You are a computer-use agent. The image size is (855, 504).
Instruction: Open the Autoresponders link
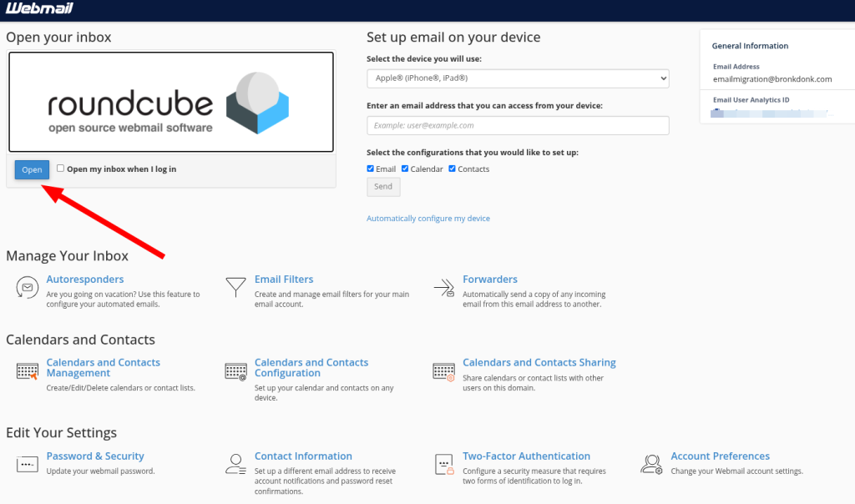coord(85,279)
